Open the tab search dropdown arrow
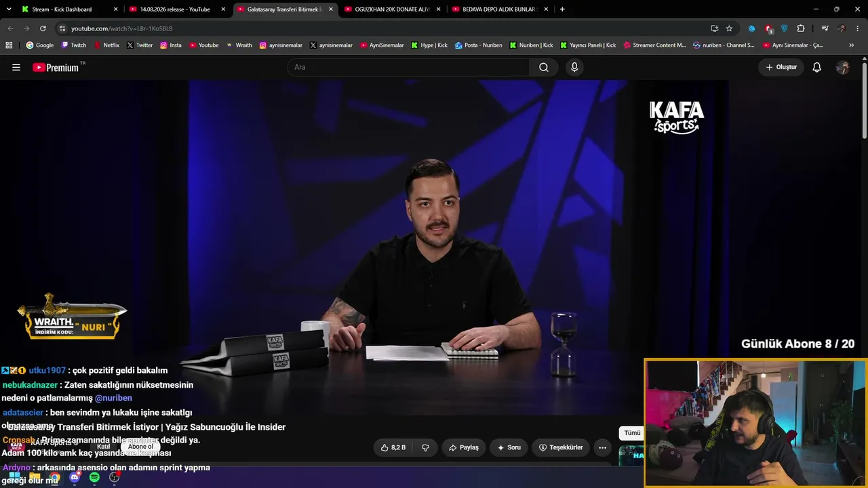The image size is (868, 488). point(9,9)
